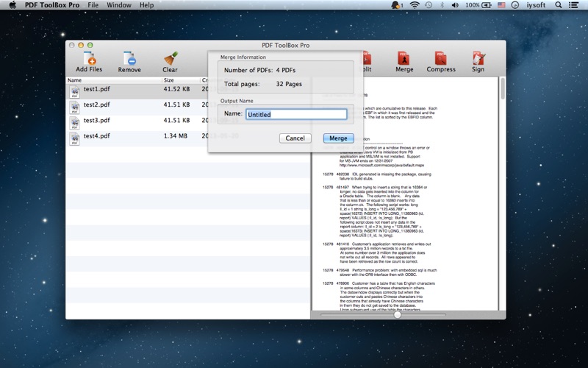Viewport: 588px width, 368px height.
Task: Open the notification bell icon in menu bar
Action: click(395, 5)
